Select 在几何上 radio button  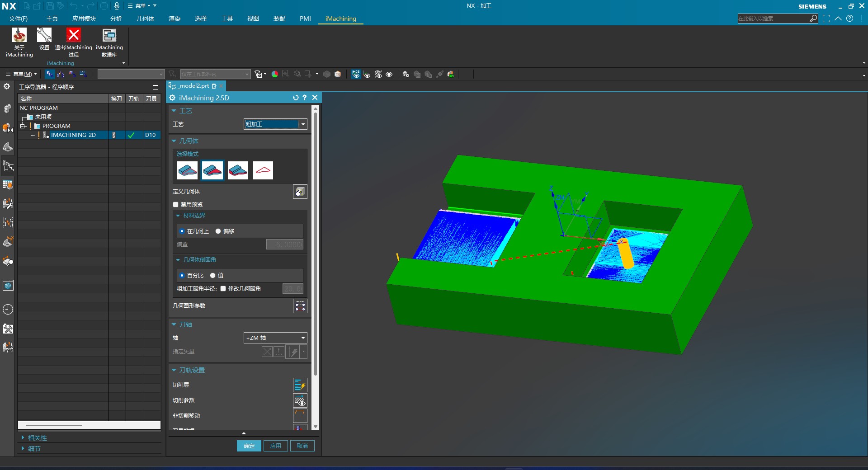coord(182,231)
